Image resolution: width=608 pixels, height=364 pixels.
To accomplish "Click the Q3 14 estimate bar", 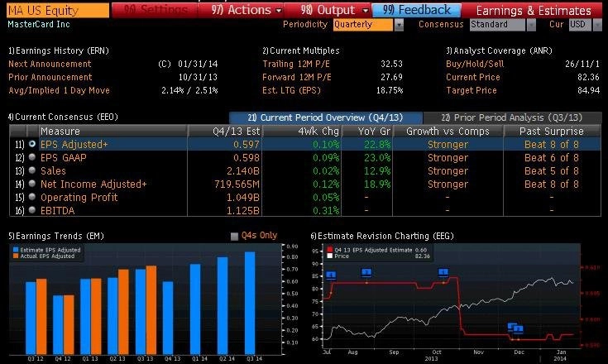I will tap(250, 303).
